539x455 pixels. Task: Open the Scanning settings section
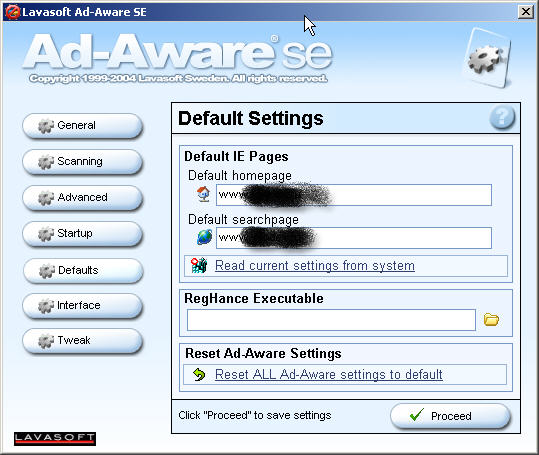pyautogui.click(x=82, y=162)
